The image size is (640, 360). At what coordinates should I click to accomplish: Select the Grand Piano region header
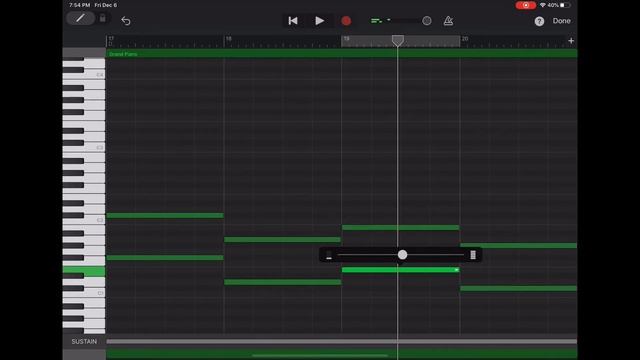click(x=342, y=53)
